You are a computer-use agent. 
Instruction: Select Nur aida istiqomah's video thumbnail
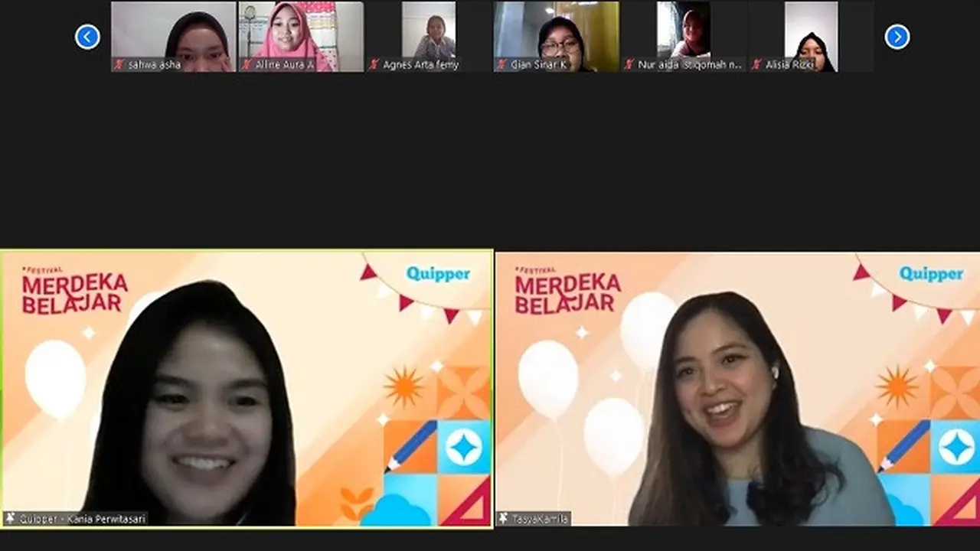[x=683, y=37]
